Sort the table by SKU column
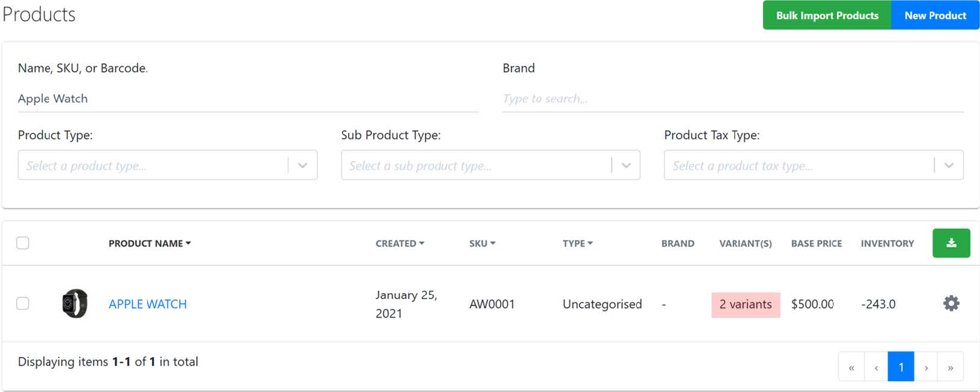This screenshot has width=980, height=392. [482, 244]
